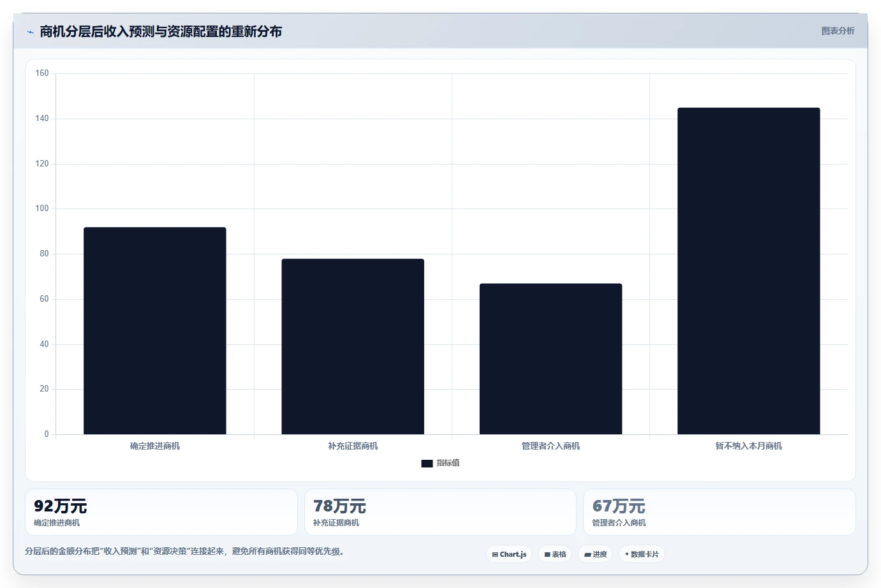Image resolution: width=881 pixels, height=588 pixels.
Task: Click the 补充证据商机 caption under 78万元
Action: click(x=336, y=523)
